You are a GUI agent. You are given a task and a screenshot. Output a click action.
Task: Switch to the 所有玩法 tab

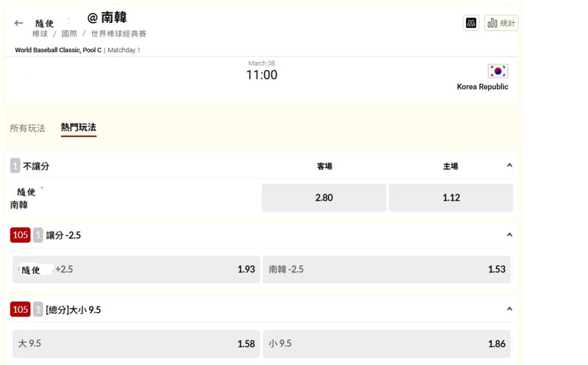click(27, 128)
